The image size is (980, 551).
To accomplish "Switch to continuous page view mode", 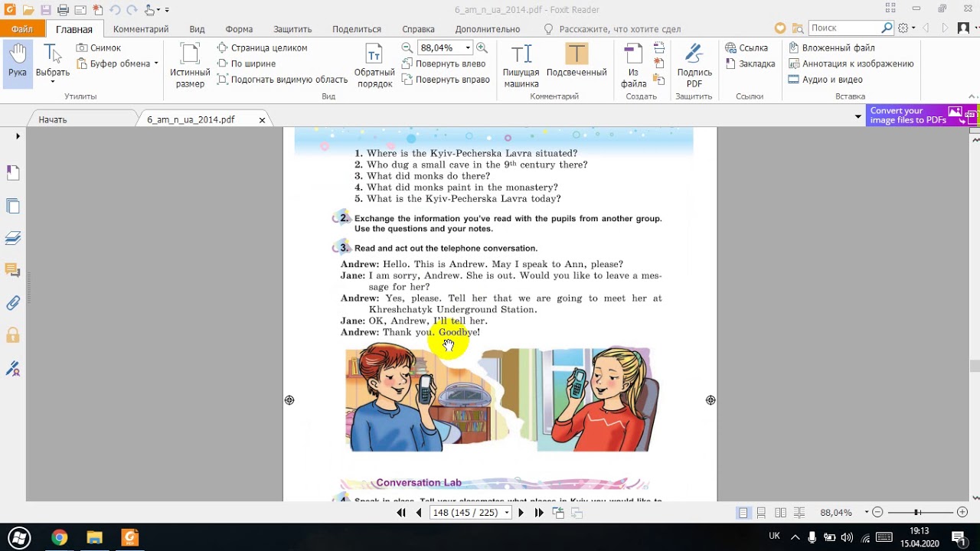I will tap(761, 513).
